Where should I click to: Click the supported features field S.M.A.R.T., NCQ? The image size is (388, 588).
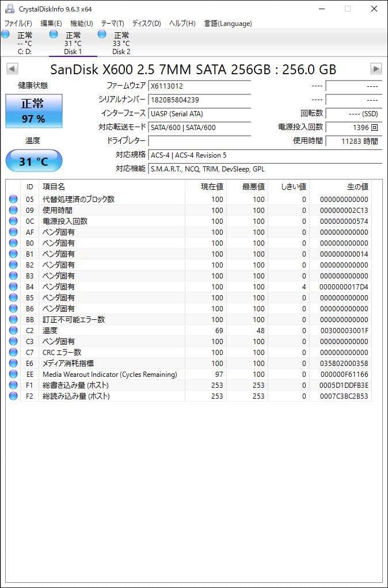[265, 169]
